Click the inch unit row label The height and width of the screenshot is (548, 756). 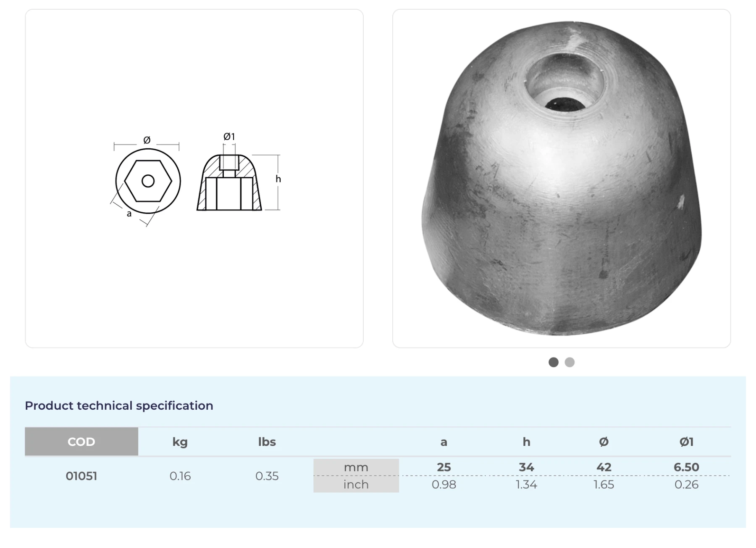(356, 485)
